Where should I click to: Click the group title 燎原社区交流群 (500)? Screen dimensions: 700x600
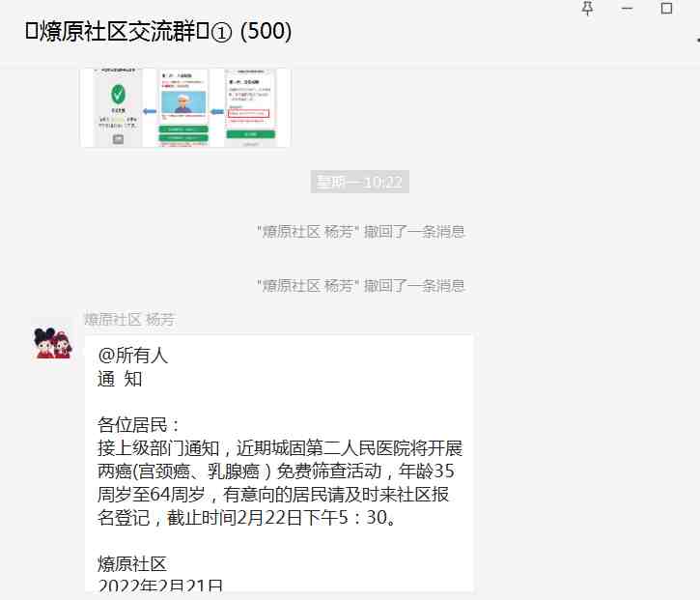pos(158,32)
